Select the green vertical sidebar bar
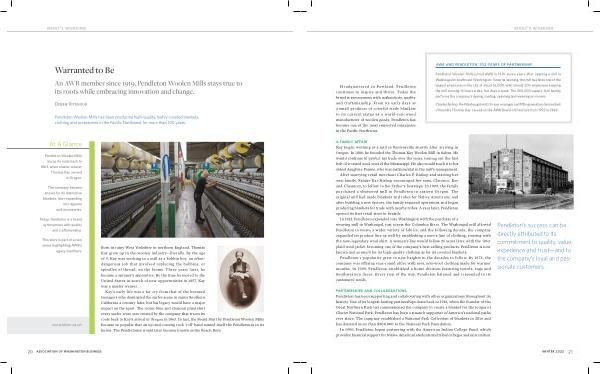The image size is (600, 374). click(92, 237)
